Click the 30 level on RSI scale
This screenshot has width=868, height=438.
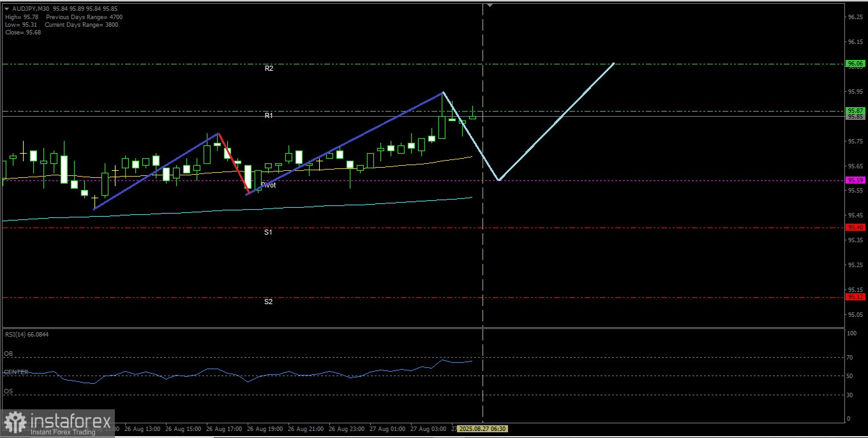(x=849, y=395)
